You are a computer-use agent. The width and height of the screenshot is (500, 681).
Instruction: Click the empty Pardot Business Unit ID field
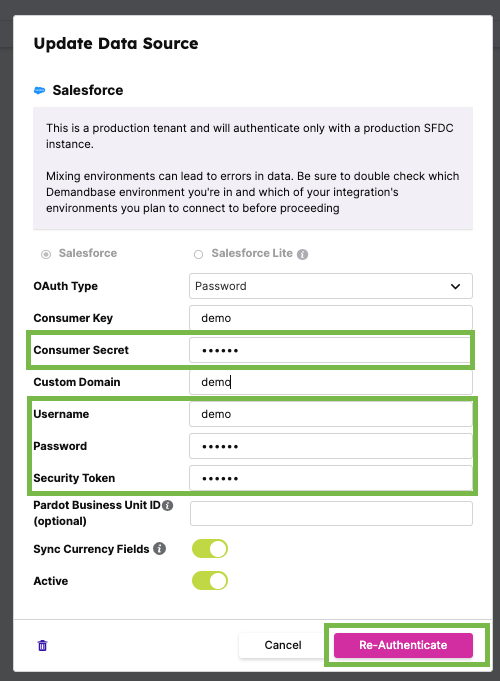coord(331,513)
